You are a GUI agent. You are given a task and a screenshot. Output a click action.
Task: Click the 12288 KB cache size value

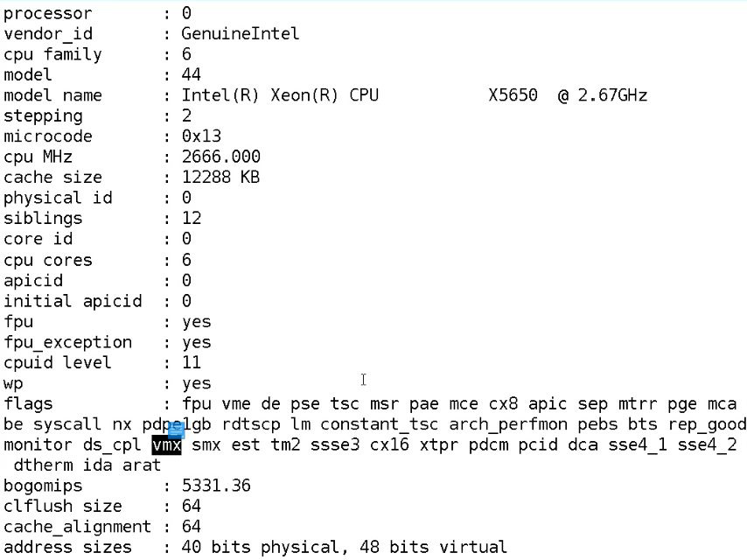220,177
